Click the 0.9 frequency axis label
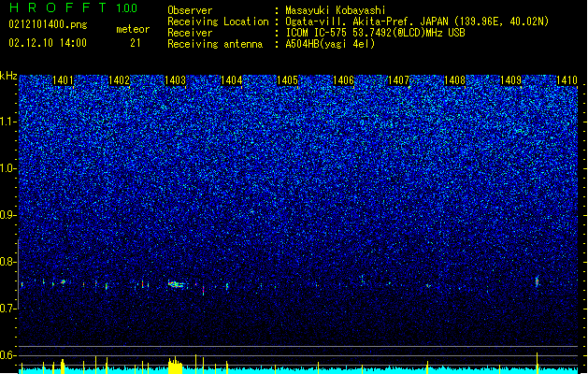 8,215
